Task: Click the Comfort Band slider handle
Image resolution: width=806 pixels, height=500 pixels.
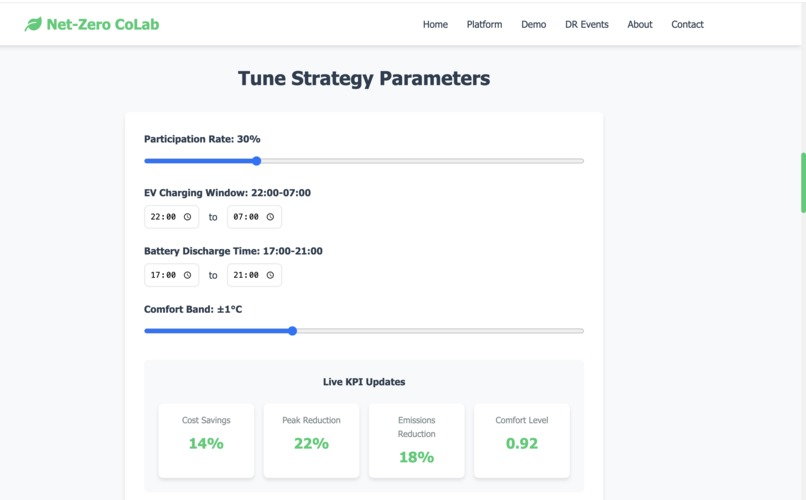Action: [x=292, y=331]
